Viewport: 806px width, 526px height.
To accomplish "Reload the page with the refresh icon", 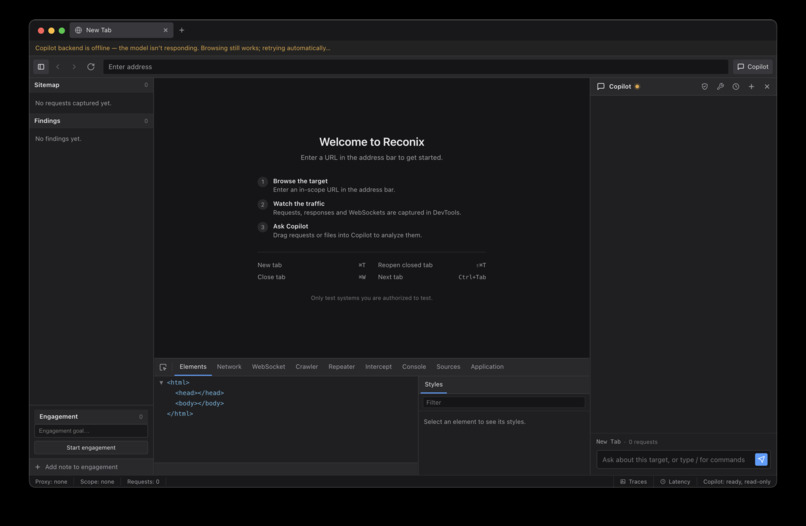I will pos(91,67).
